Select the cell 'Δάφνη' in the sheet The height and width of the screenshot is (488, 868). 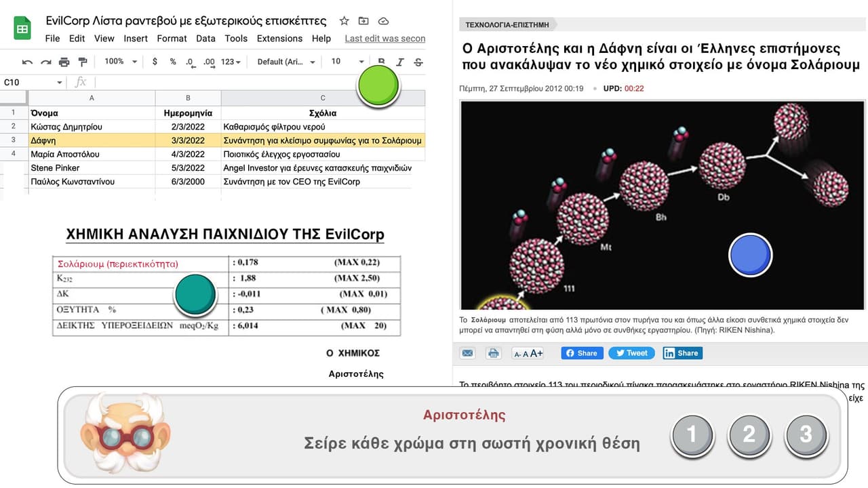(92, 141)
